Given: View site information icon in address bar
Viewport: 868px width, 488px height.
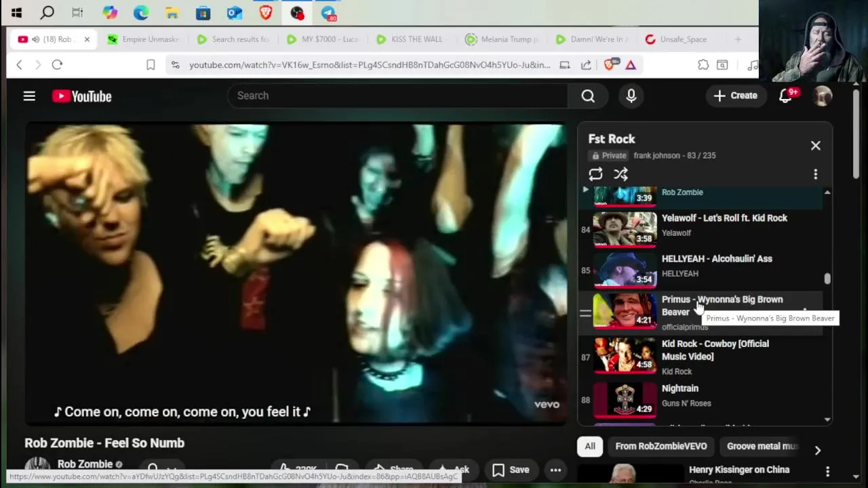Looking at the screenshot, I should point(176,64).
